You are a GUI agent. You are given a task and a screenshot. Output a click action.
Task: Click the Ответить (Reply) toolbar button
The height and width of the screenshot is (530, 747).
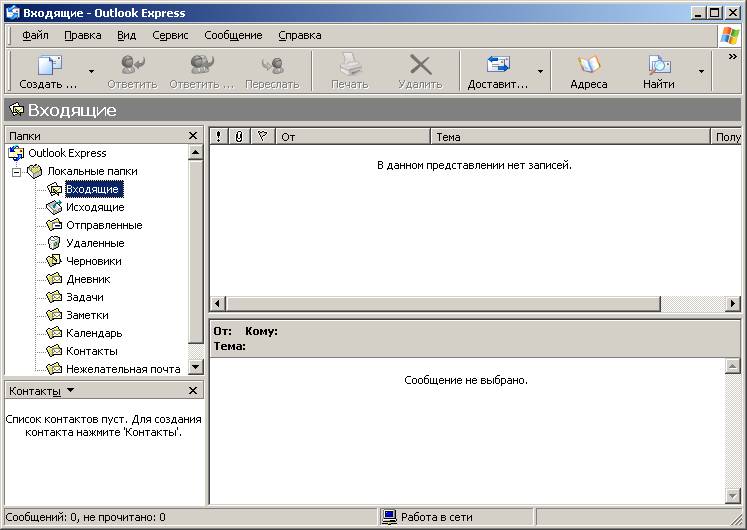pyautogui.click(x=132, y=71)
